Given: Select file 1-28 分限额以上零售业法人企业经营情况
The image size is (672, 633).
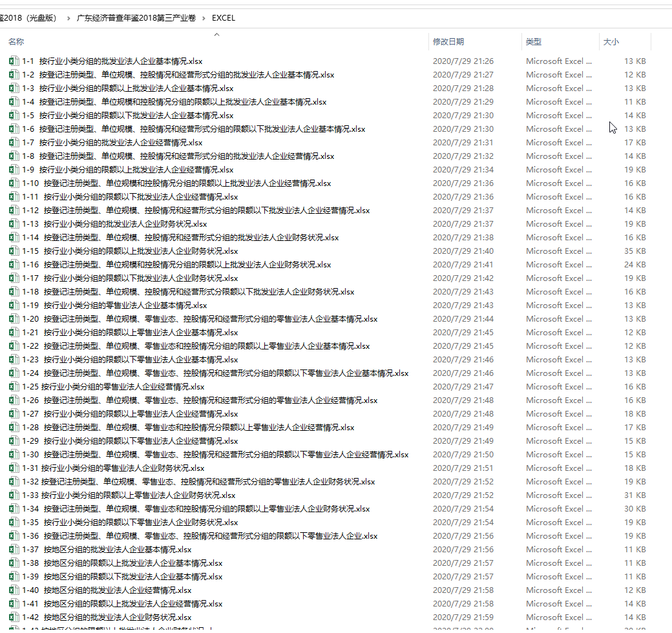Looking at the screenshot, I should [x=188, y=428].
